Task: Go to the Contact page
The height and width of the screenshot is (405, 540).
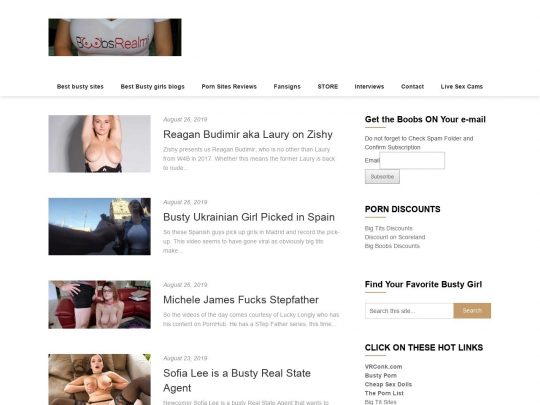Action: tap(412, 86)
